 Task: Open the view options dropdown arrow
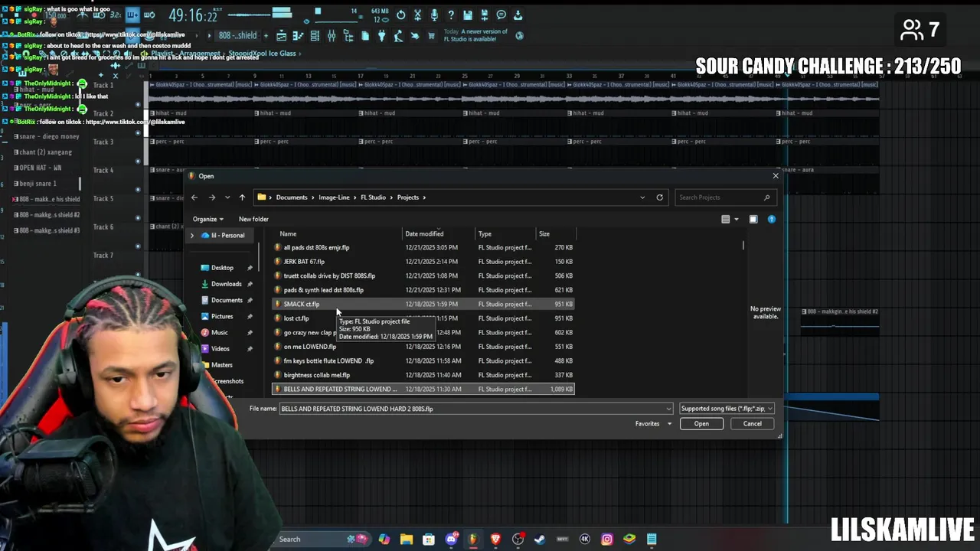point(737,219)
